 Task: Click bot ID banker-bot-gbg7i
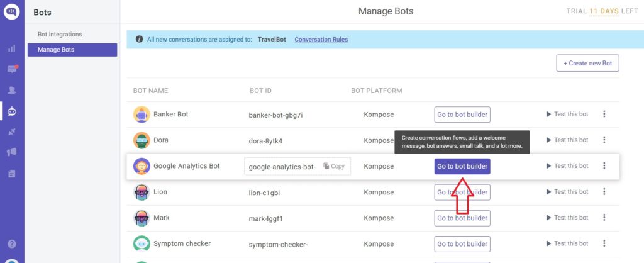click(275, 116)
